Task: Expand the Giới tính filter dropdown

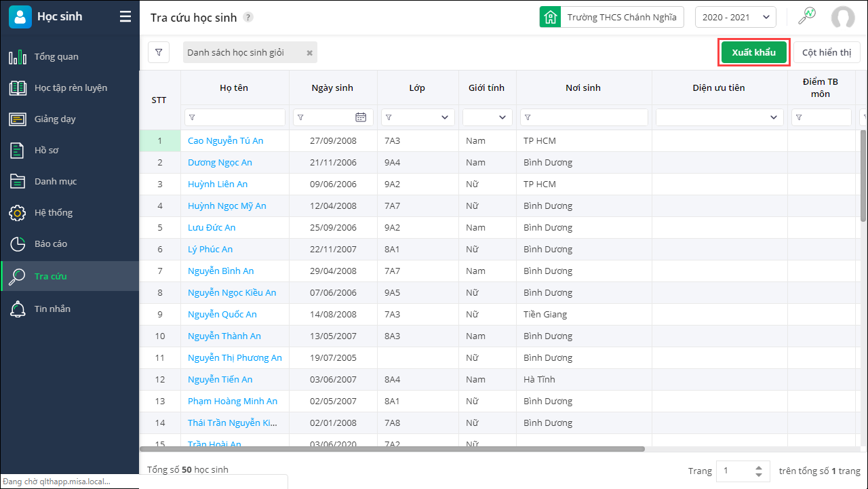Action: [x=502, y=117]
